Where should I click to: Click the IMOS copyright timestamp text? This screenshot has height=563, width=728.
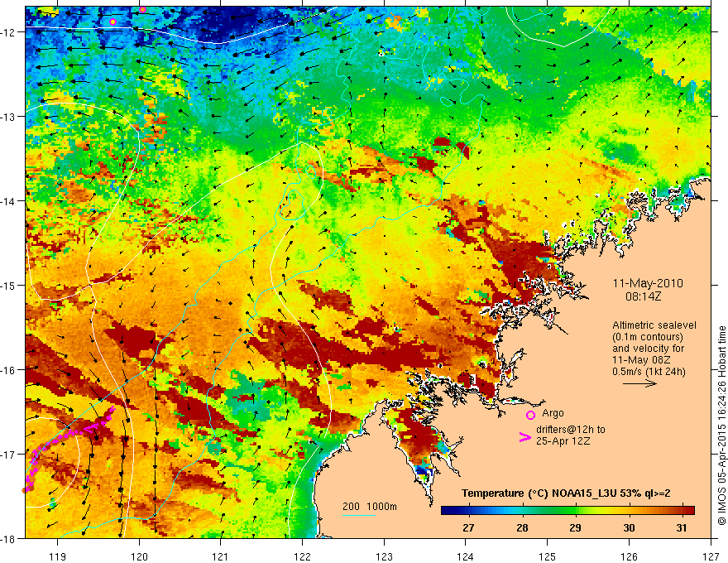point(721,426)
